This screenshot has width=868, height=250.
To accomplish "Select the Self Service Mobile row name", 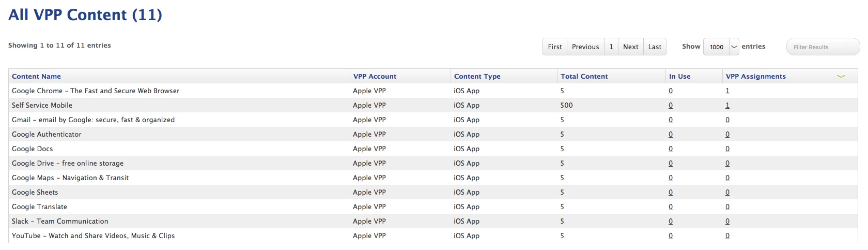I will click(42, 105).
